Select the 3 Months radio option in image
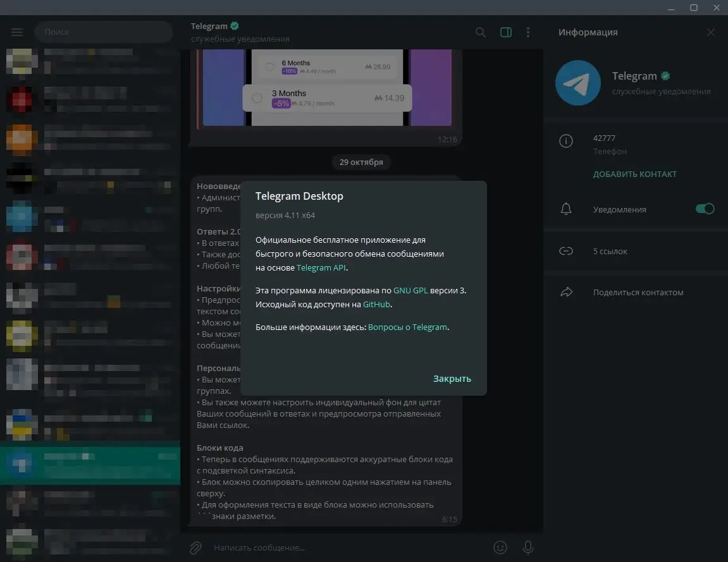 [x=257, y=98]
